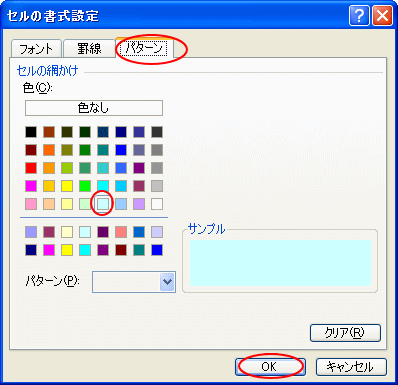Select the light pink swatch
The width and height of the screenshot is (398, 385).
pos(31,204)
